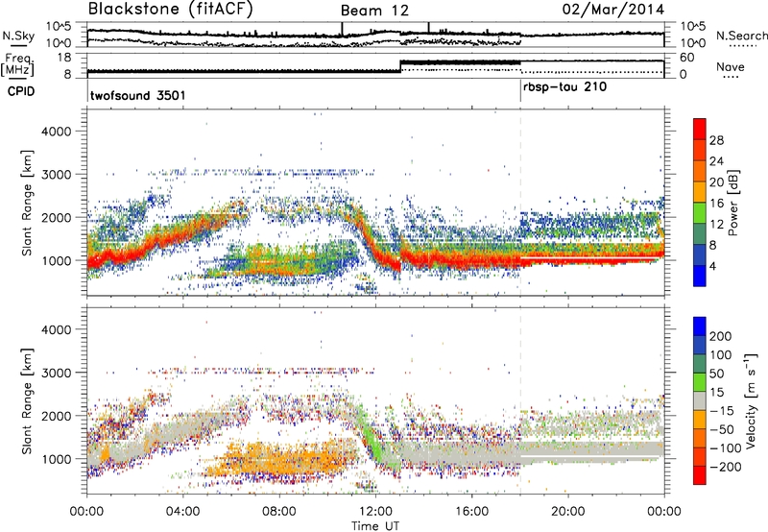Viewport: 768px width, 532px height.
Task: Click the velocity colorbar at -200
Action: tap(700, 467)
